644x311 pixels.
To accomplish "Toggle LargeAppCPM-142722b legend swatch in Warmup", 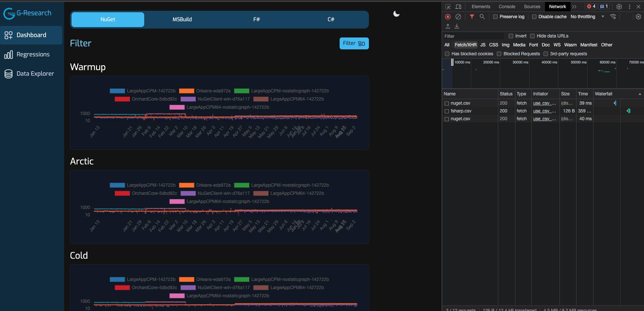I will (x=117, y=91).
